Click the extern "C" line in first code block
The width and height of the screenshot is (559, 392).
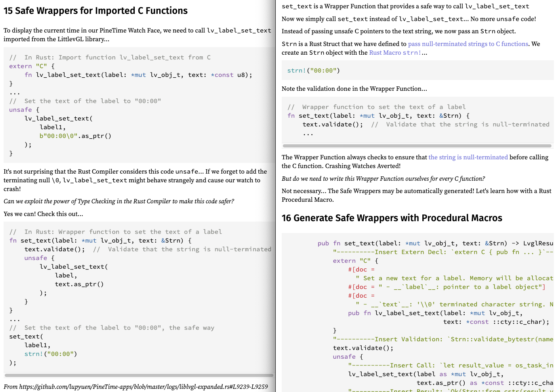pos(32,66)
